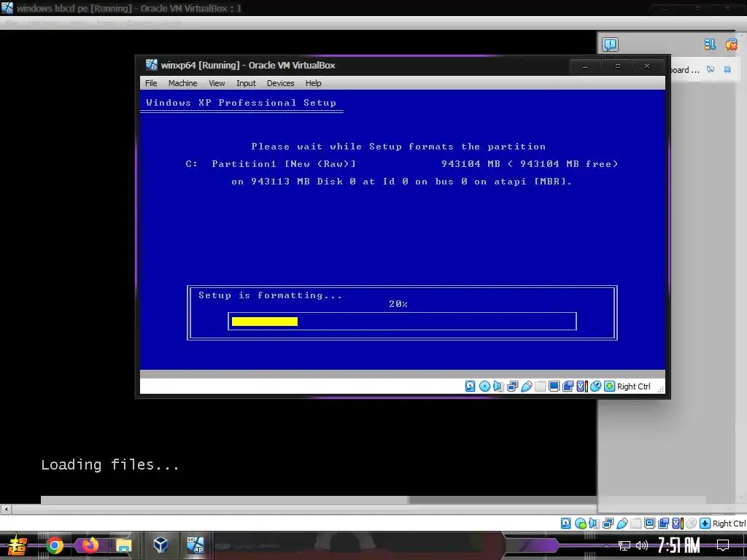Click shared folders icon in winxp64 status bar
This screenshot has width=747, height=560.
[541, 386]
